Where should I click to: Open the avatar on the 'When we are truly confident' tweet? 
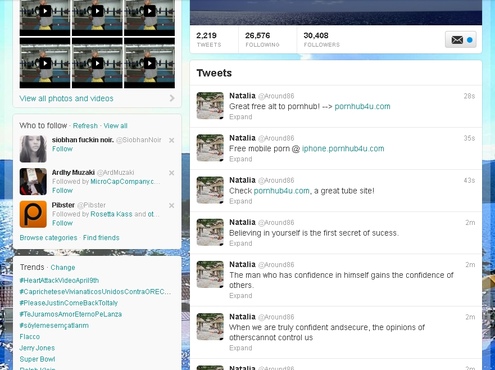click(x=210, y=327)
